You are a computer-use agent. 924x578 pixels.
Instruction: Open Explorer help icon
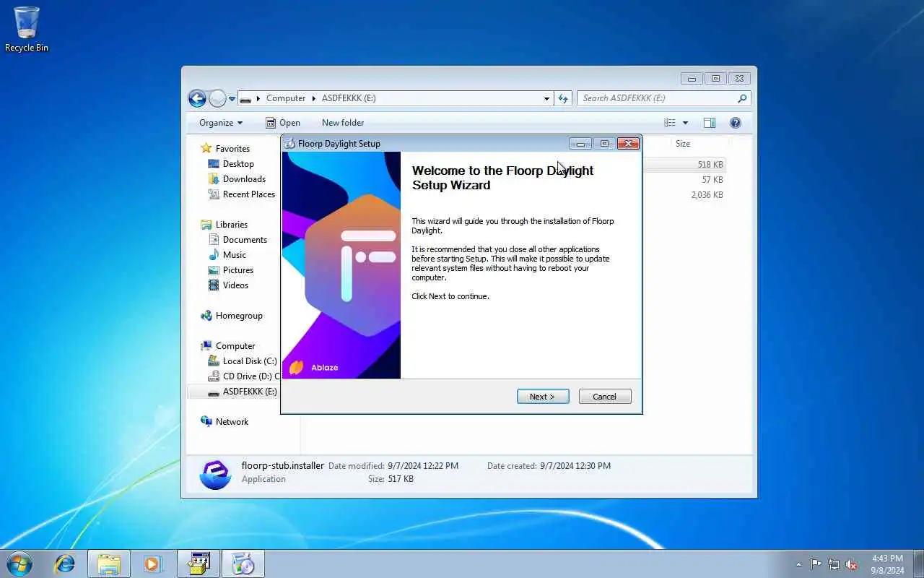tap(736, 123)
